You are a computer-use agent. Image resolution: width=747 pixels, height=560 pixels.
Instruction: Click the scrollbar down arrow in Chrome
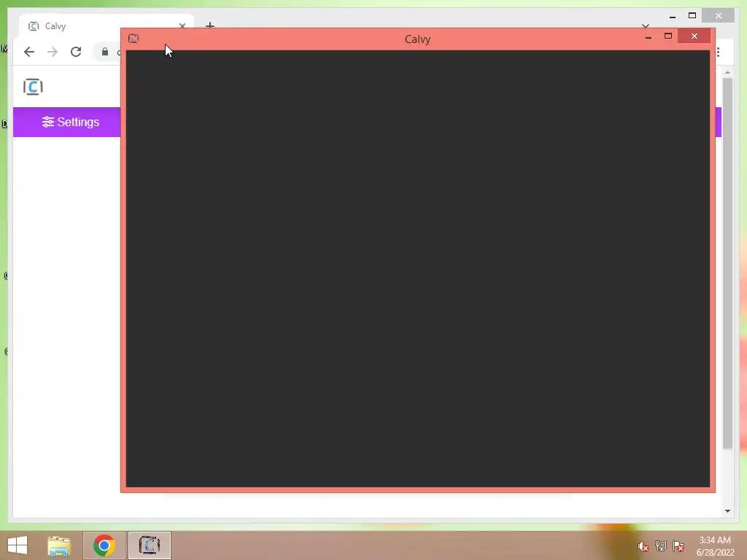(727, 511)
